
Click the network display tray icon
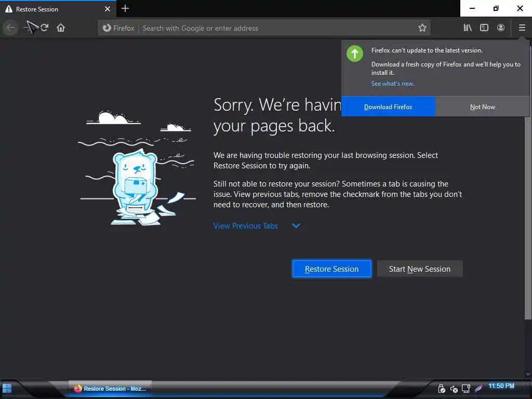(x=466, y=389)
